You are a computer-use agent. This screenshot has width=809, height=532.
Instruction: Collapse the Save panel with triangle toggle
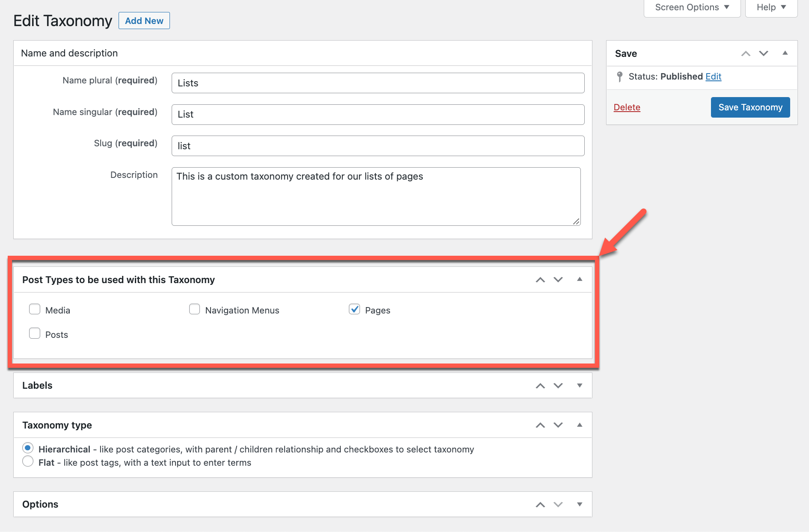click(785, 53)
